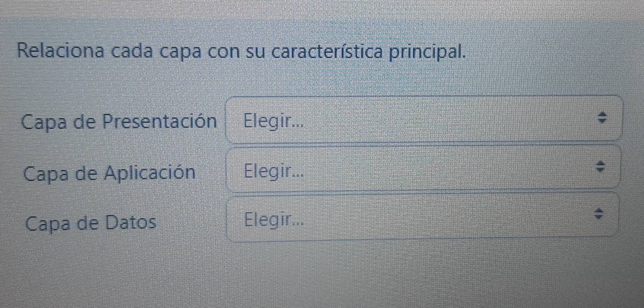
Task: Click the 'Elegir...' text in the third select box
Action: point(274,220)
